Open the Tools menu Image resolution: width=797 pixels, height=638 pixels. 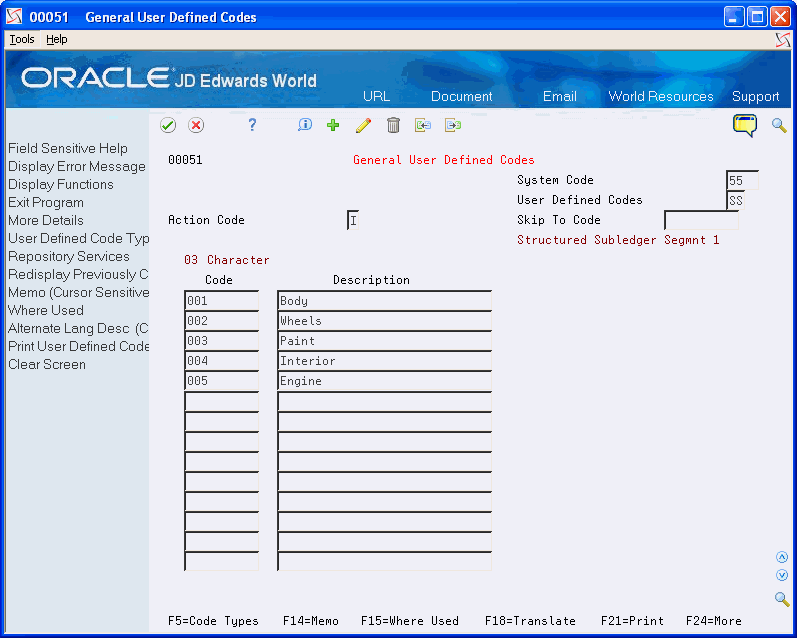(x=22, y=39)
